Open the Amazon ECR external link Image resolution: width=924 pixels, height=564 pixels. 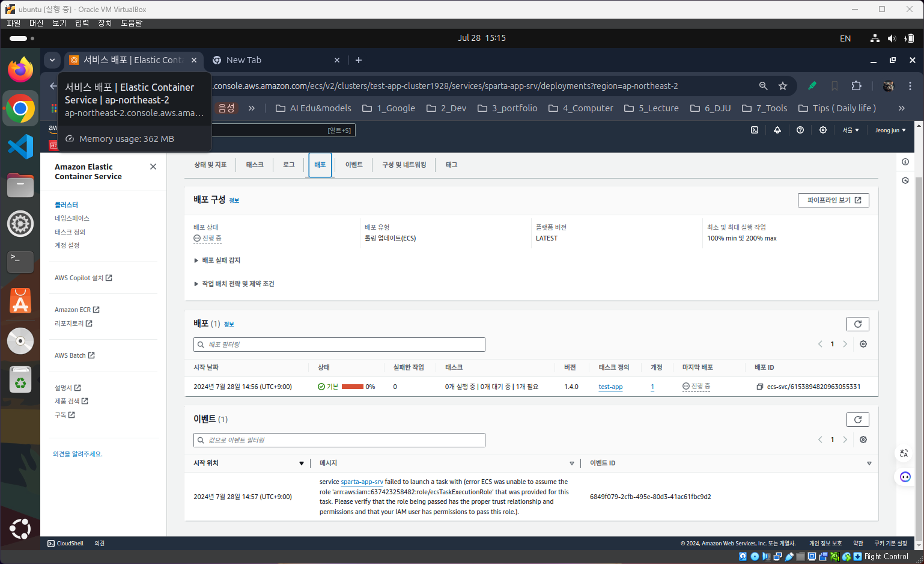(77, 310)
